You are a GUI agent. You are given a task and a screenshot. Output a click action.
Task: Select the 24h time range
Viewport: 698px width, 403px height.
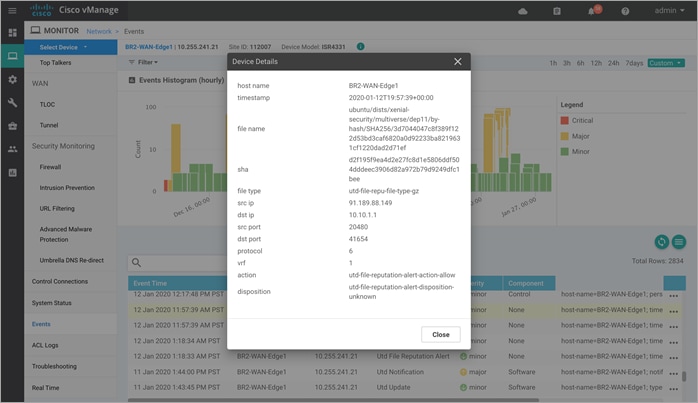pos(613,63)
